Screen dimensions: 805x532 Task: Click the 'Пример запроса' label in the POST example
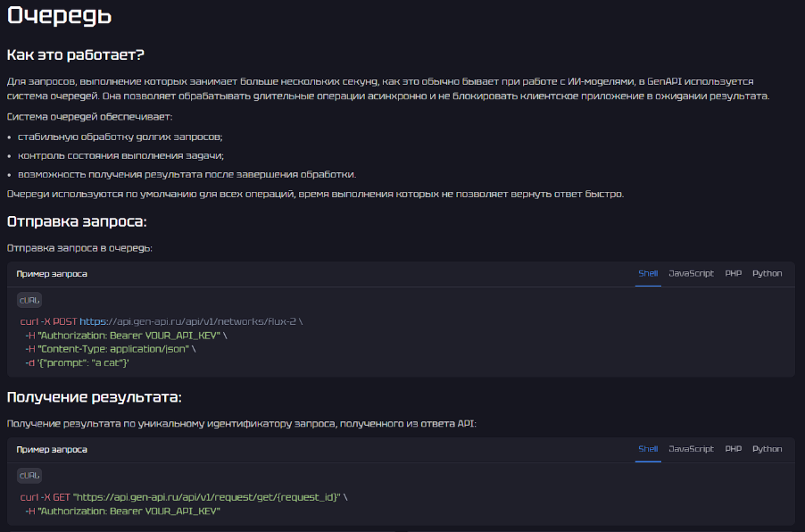coord(52,274)
